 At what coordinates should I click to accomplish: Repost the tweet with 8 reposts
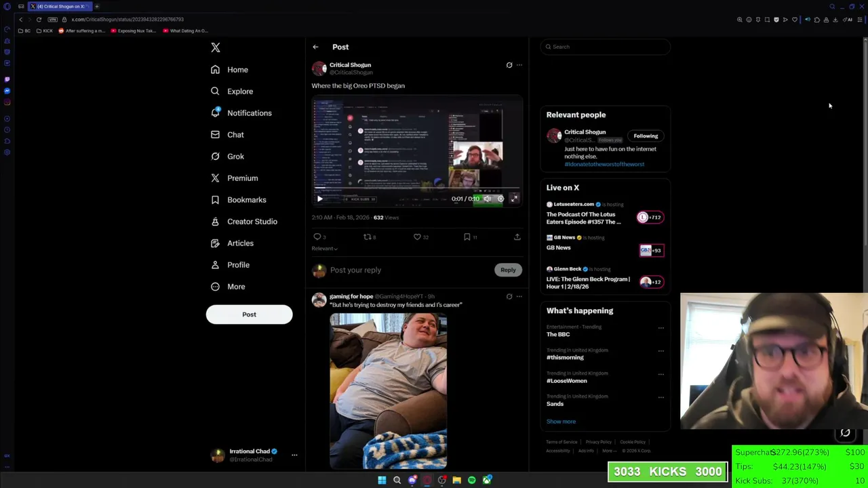(x=370, y=237)
